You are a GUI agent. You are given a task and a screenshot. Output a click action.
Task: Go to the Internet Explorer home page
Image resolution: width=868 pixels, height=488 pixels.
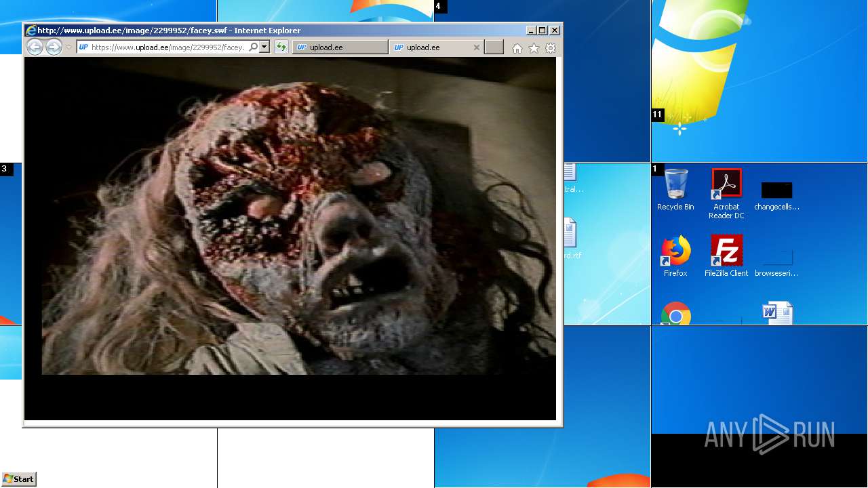[x=517, y=48]
